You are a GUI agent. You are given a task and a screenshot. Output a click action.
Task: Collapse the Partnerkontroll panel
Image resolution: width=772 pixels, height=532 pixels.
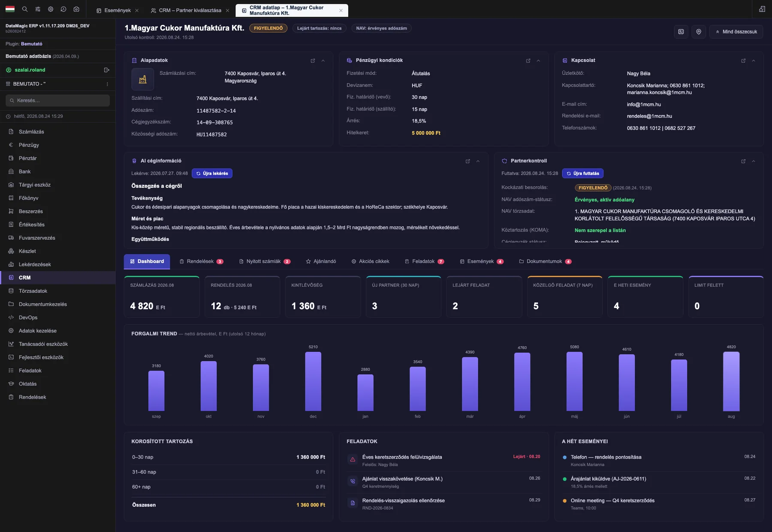coord(754,161)
